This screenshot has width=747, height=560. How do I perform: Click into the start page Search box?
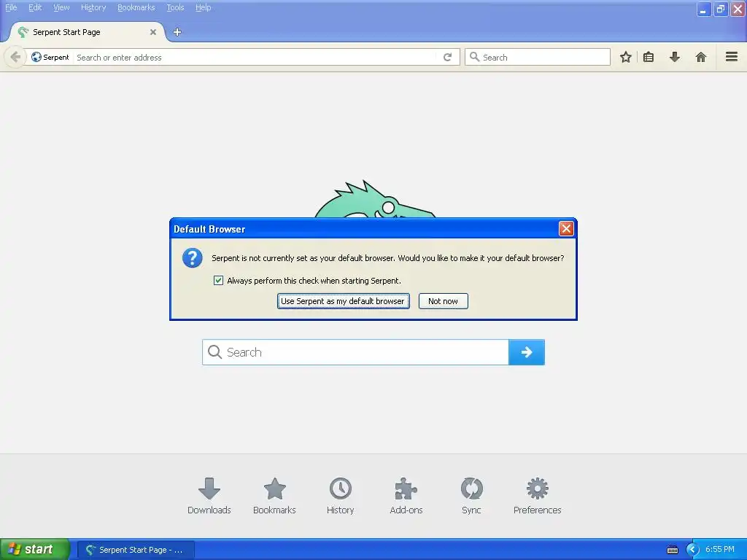(x=355, y=352)
